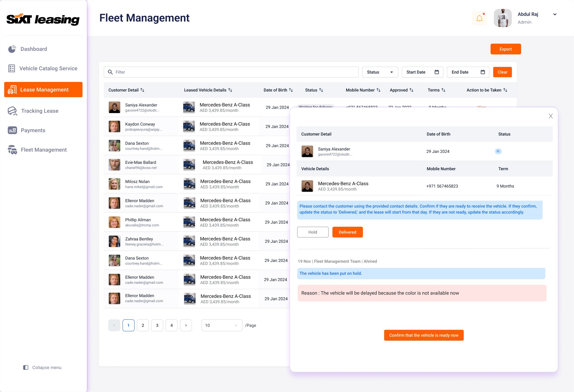Viewport: 574px width, 392px height.
Task: Click the notification bell icon
Action: 479,18
